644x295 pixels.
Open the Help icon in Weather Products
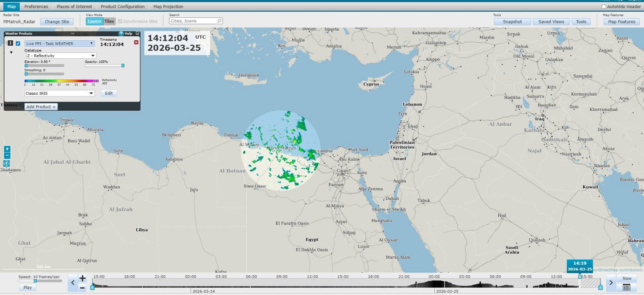pyautogui.click(x=121, y=33)
